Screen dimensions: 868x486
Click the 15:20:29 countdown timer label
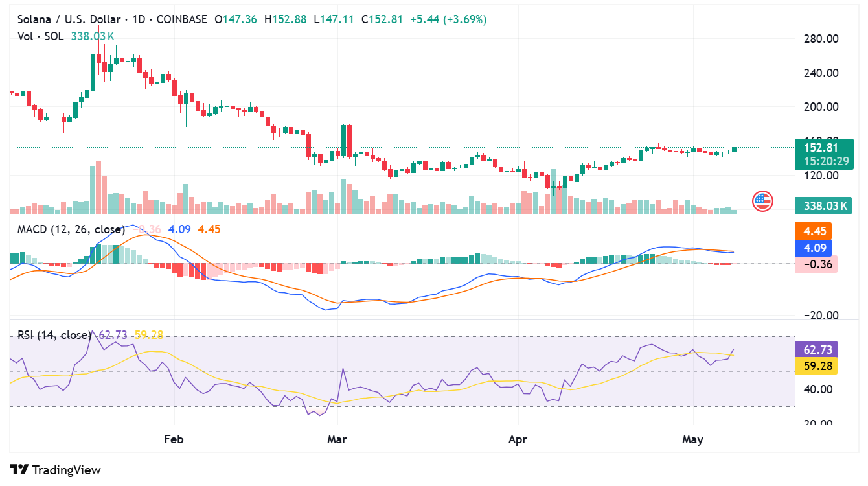(825, 161)
